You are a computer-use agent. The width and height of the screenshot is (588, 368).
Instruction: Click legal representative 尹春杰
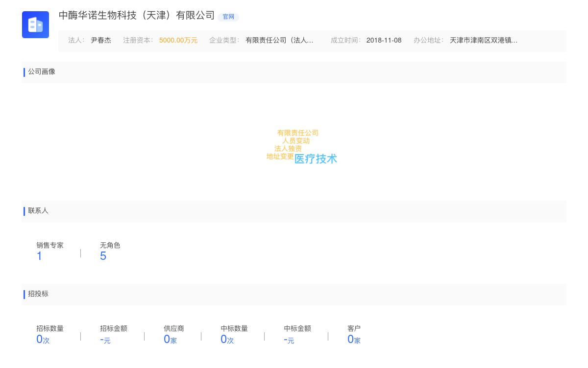tap(101, 41)
